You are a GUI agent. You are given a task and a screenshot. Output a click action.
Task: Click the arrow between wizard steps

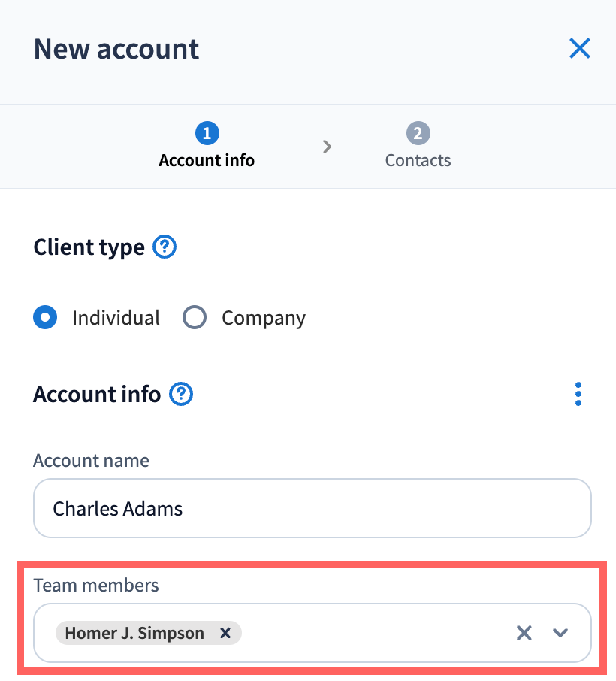pos(327,147)
